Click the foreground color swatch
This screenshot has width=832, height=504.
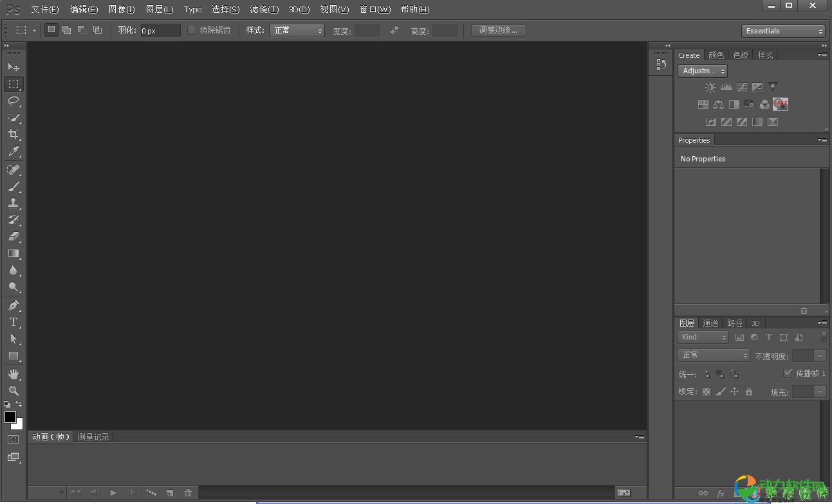(10, 417)
